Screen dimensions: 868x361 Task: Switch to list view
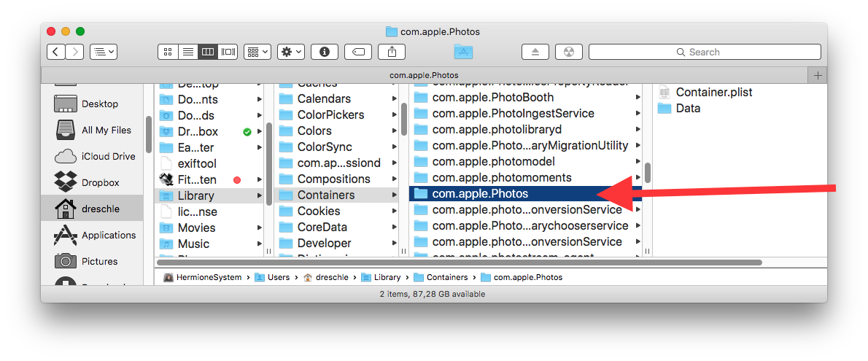click(x=188, y=52)
